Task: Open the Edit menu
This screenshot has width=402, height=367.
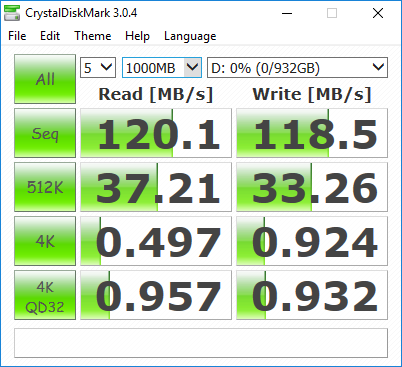Action: [x=50, y=36]
